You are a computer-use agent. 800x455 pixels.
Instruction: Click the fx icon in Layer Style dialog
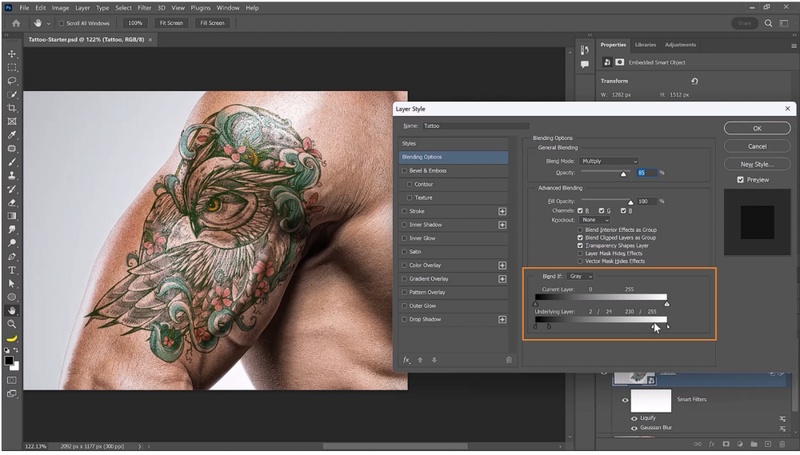(x=406, y=360)
